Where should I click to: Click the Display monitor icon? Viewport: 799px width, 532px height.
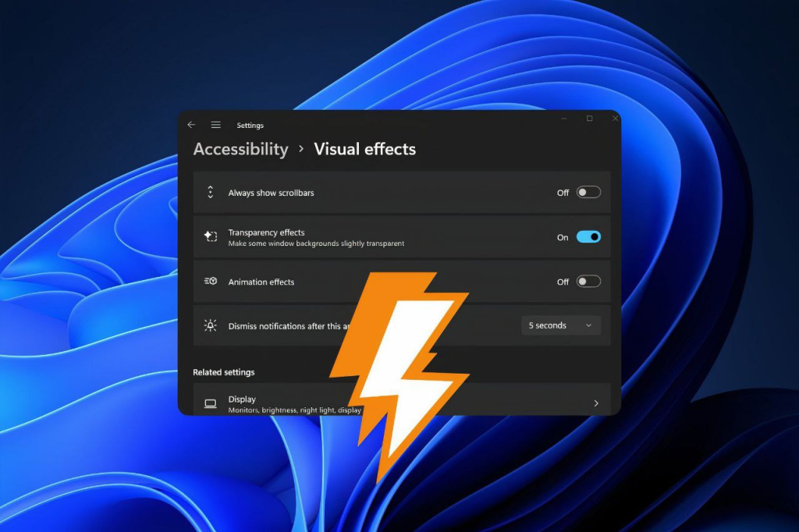click(x=210, y=403)
